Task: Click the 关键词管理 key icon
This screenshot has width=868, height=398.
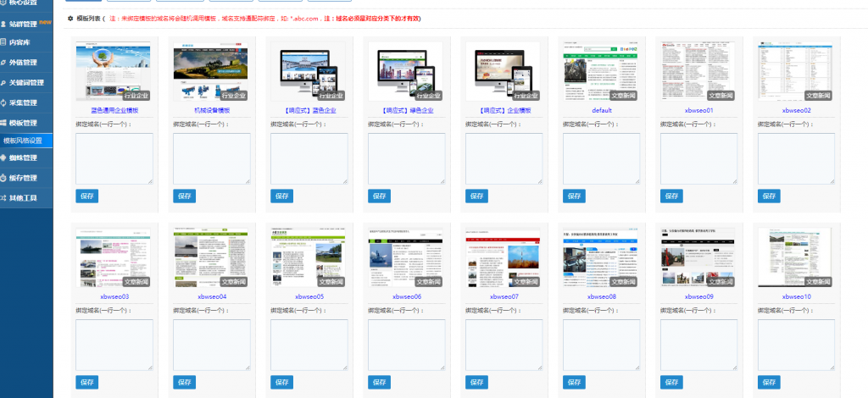Action: click(4, 83)
